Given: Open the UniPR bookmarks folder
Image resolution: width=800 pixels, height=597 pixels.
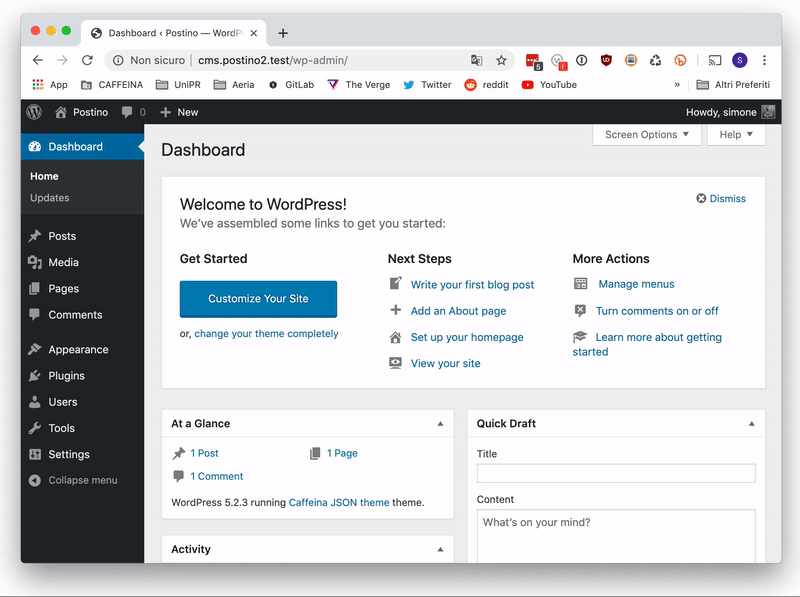Looking at the screenshot, I should click(178, 85).
